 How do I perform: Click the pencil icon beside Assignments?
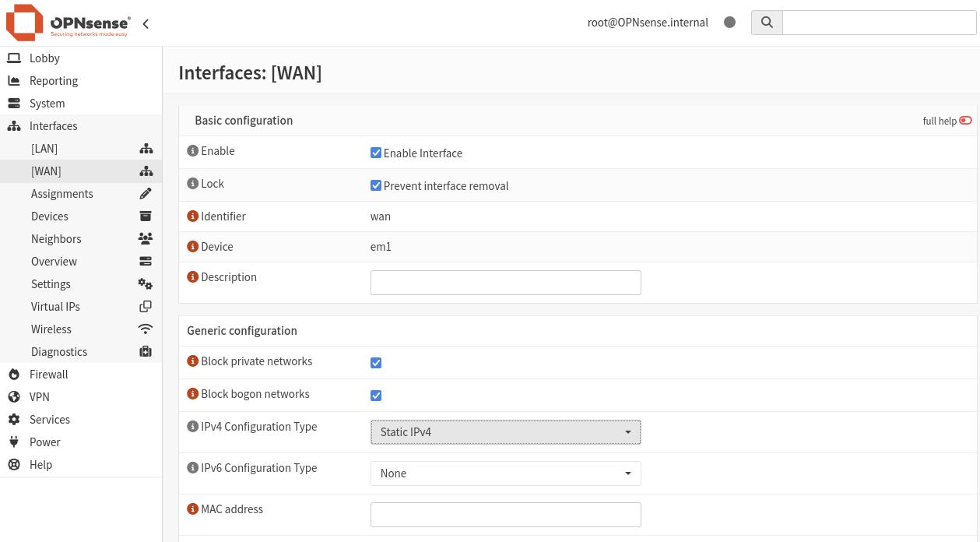pyautogui.click(x=146, y=193)
